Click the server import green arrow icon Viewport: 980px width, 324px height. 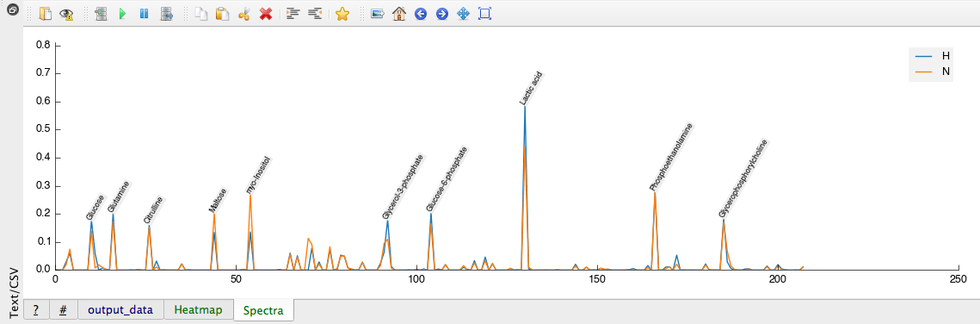coord(101,14)
